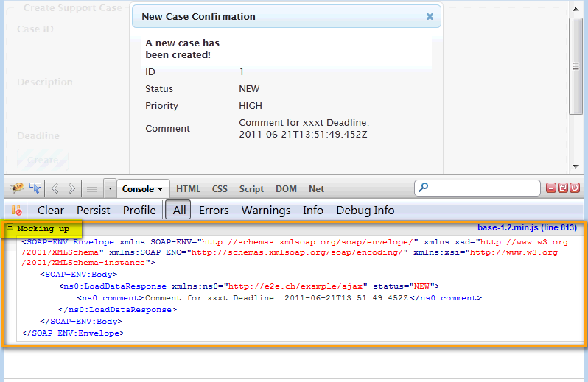The image size is (588, 382).
Task: Toggle the Persist console option
Action: [94, 211]
